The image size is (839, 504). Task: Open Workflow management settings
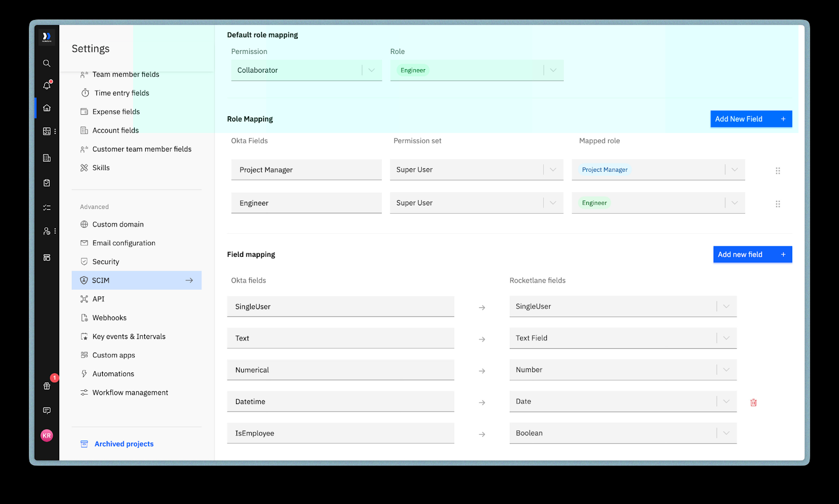point(130,392)
